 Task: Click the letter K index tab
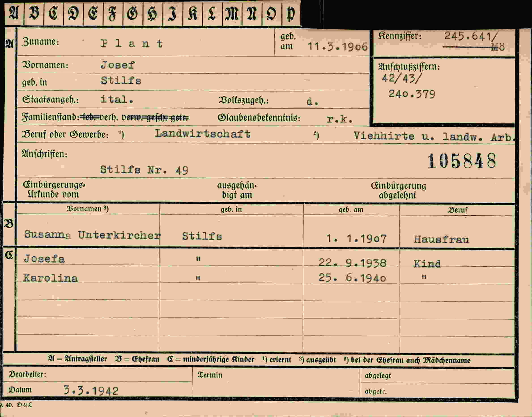pos(192,13)
